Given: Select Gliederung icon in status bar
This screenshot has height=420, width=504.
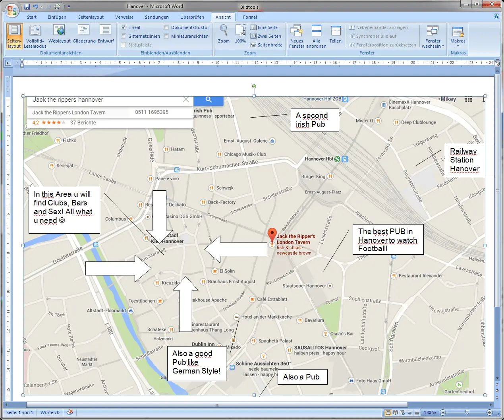Looking at the screenshot, I should (409, 412).
